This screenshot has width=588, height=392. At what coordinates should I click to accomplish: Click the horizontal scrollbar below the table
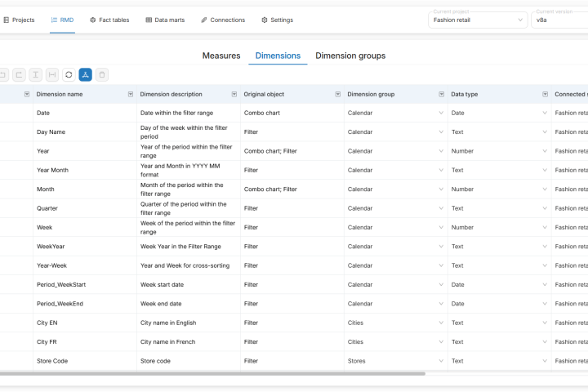(212, 374)
